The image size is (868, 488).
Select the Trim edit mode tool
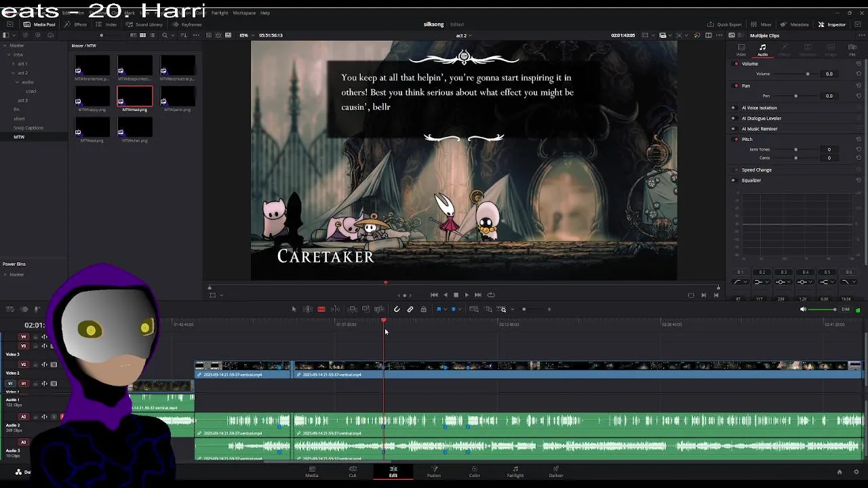click(307, 309)
